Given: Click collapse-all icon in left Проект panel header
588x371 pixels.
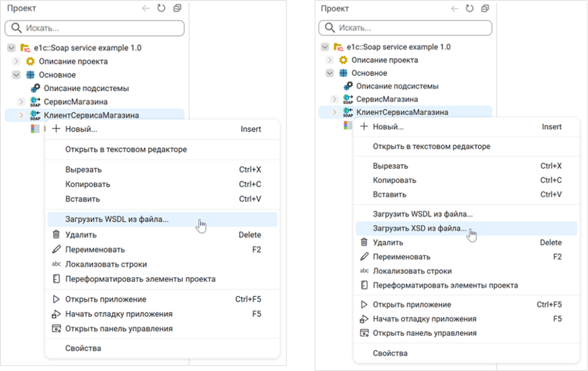Looking at the screenshot, I should click(x=177, y=9).
